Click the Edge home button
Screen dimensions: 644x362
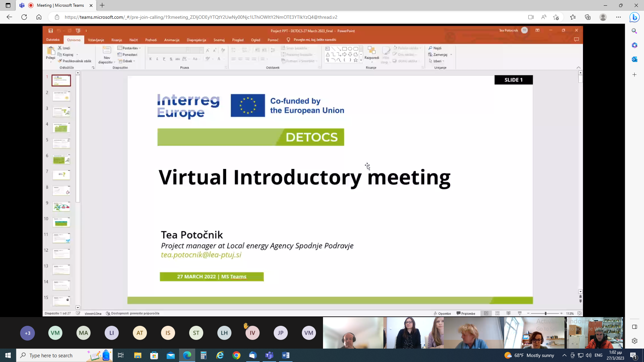(39, 17)
